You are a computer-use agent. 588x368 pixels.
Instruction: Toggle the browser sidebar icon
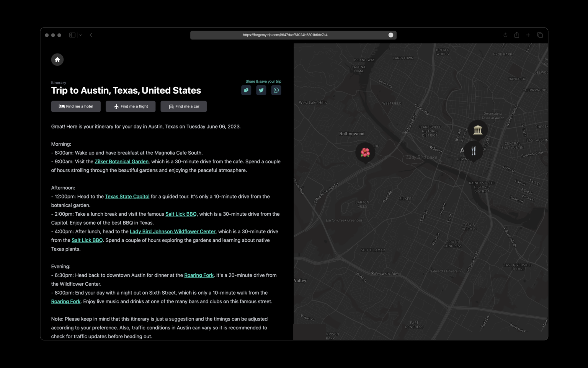click(72, 35)
